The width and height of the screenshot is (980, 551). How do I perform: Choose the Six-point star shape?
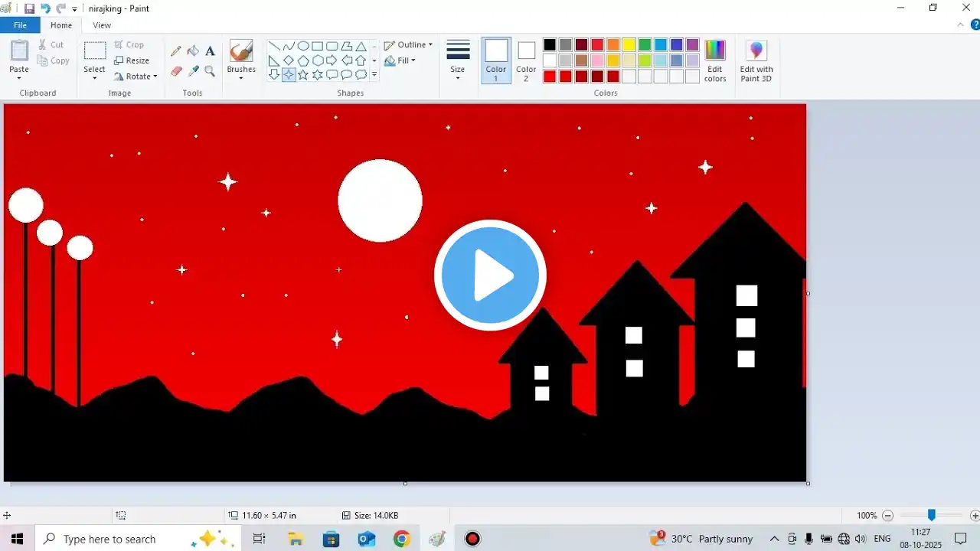[318, 75]
